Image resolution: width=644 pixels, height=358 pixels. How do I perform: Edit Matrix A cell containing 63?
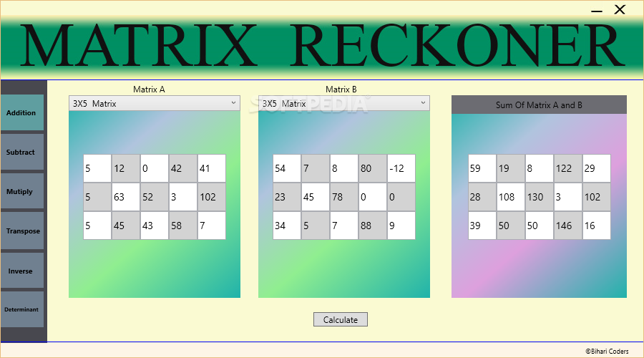(126, 197)
